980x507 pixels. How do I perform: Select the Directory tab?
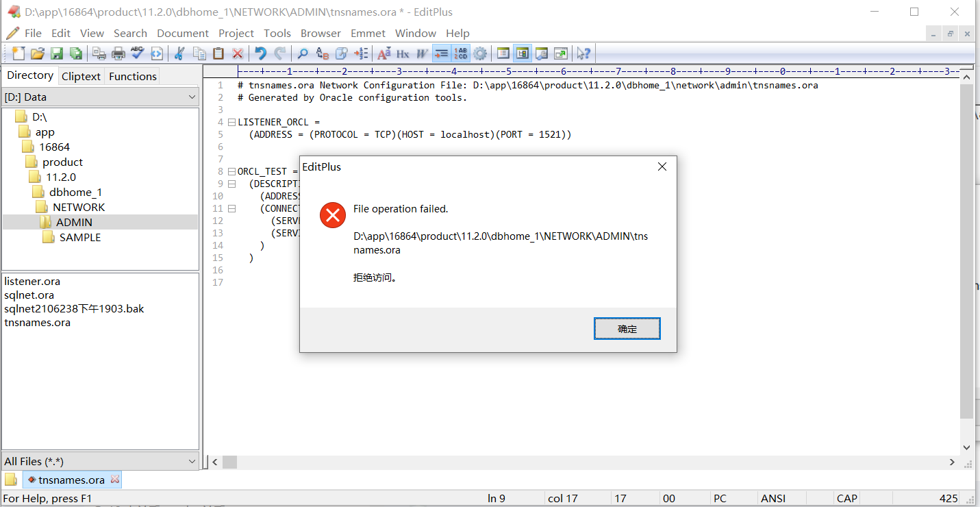[30, 75]
